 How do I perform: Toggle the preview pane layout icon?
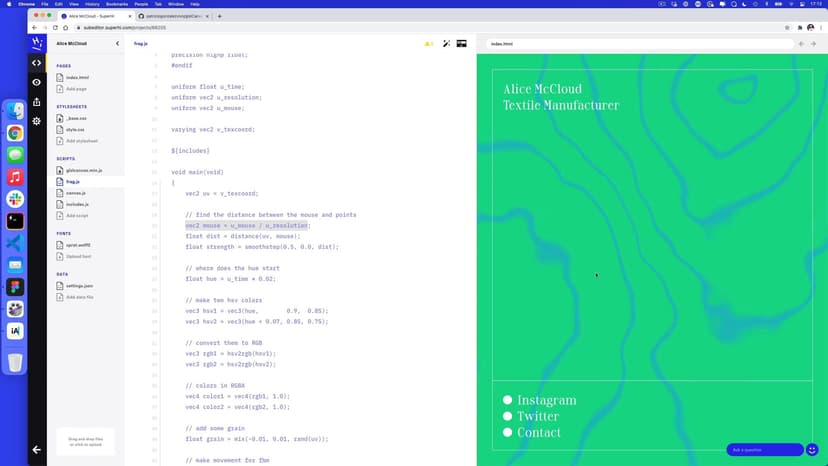pos(462,44)
